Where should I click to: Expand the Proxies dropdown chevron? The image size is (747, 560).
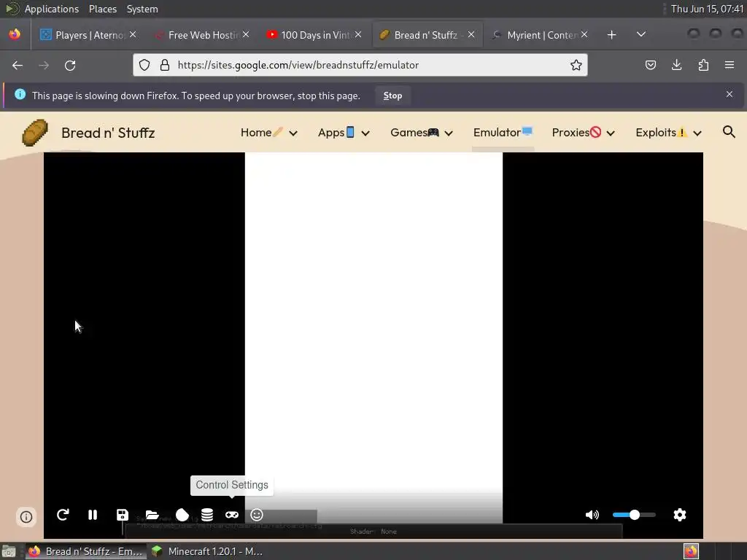click(611, 133)
